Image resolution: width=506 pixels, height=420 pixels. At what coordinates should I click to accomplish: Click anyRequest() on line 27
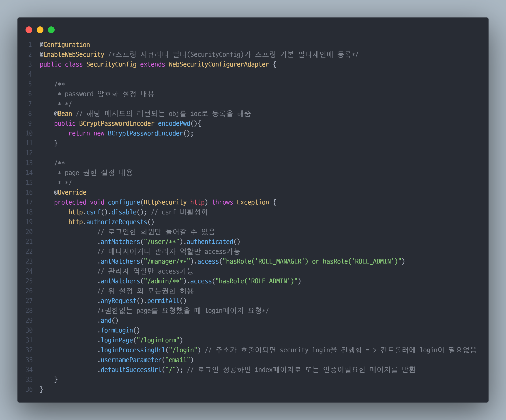(122, 301)
